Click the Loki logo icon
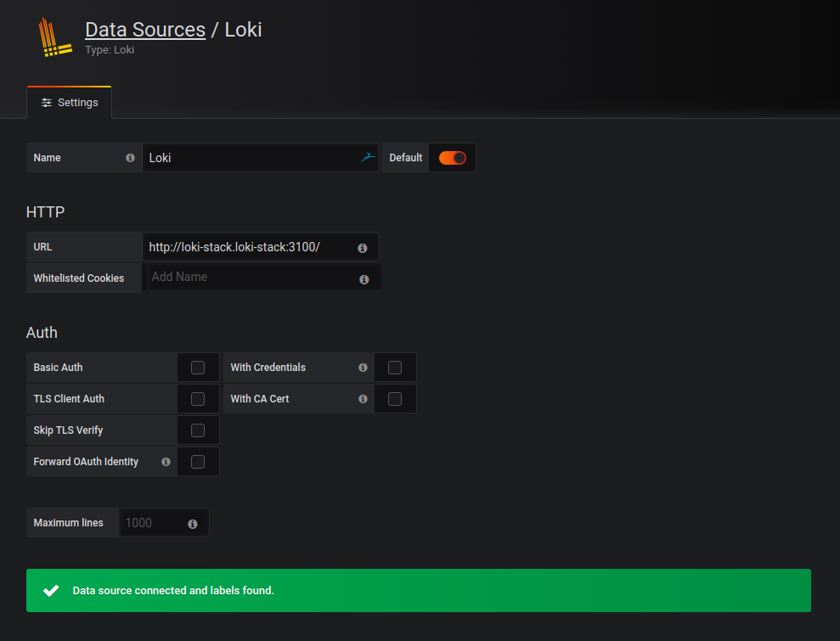Image resolution: width=840 pixels, height=641 pixels. point(53,38)
